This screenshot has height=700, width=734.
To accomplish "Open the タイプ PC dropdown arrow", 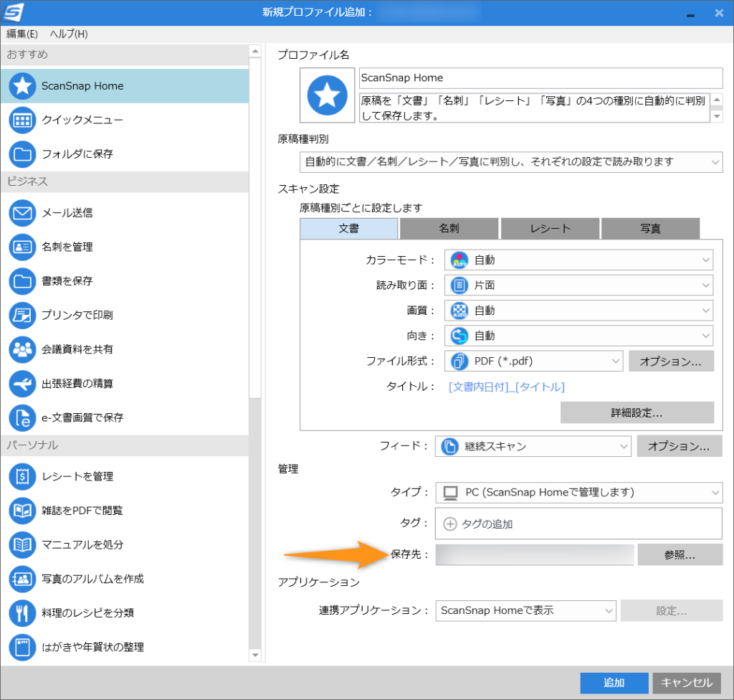I will [x=715, y=493].
